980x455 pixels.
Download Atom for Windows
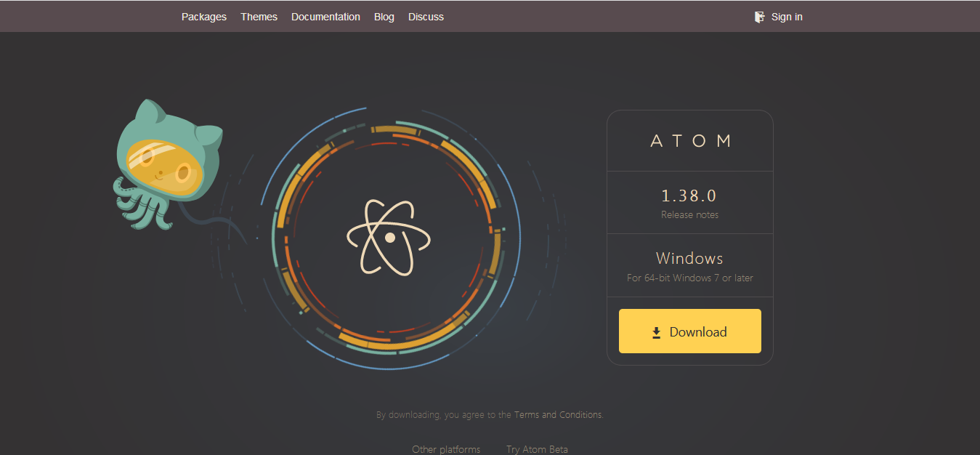[x=690, y=331]
